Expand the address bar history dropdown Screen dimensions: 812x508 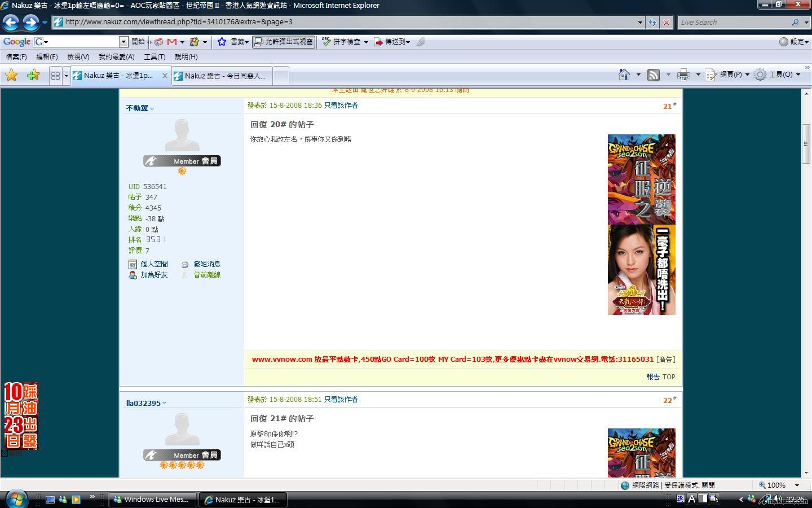(x=640, y=23)
